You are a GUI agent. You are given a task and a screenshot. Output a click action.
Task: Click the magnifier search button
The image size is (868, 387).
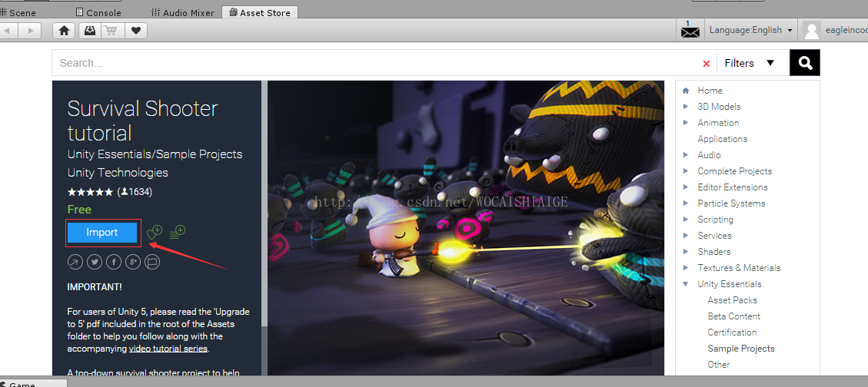tap(805, 63)
